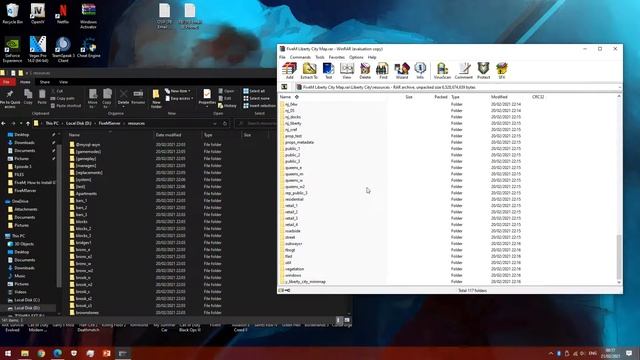Click Explorer ribbon Rename icon
The image size is (640, 360).
click(x=138, y=97)
